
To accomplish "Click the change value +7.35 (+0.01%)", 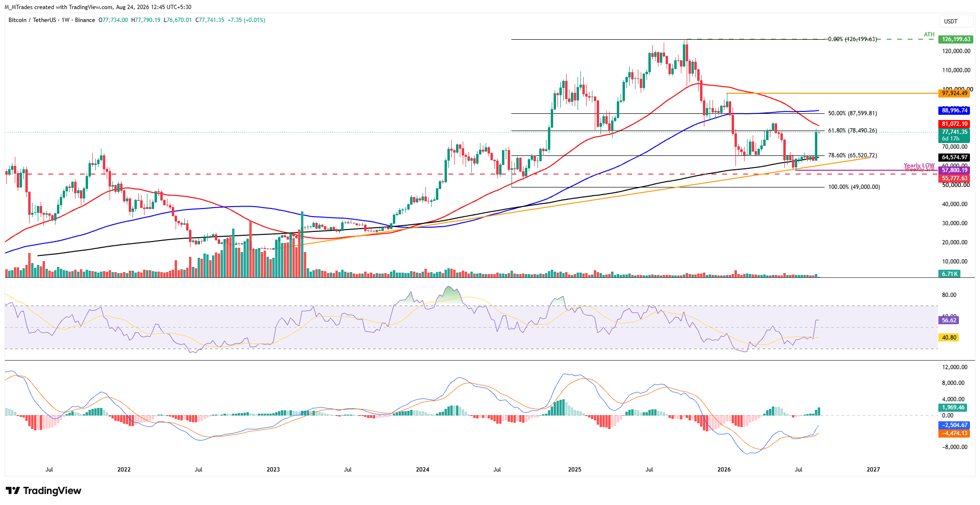I will 246,20.
